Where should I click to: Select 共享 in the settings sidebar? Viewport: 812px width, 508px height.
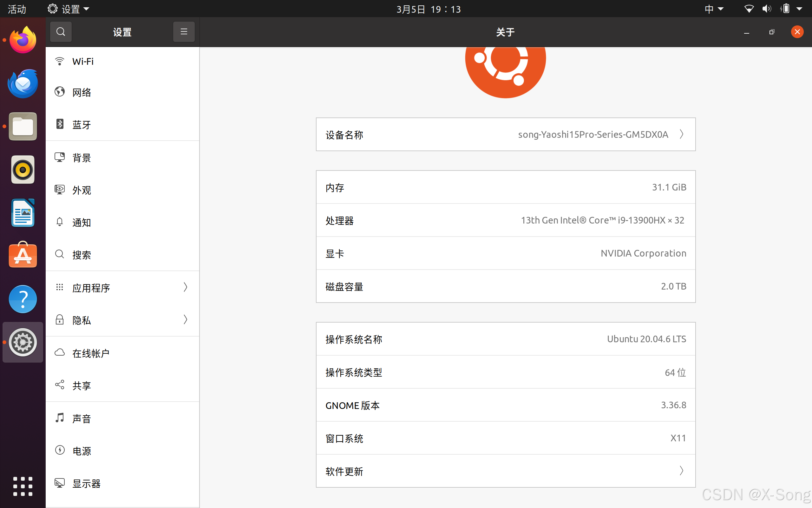(122, 385)
